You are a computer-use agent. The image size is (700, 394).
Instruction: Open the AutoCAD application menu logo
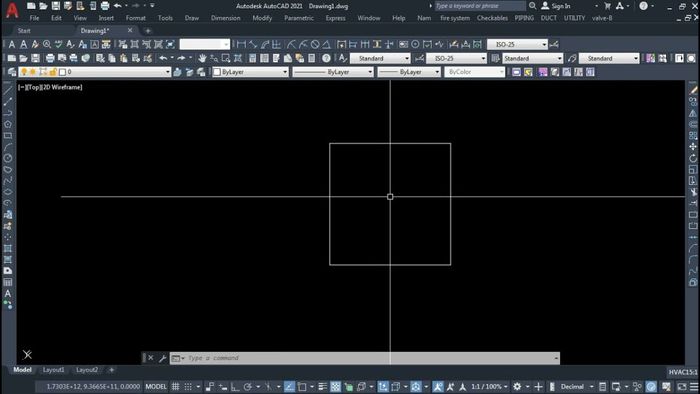pos(12,10)
